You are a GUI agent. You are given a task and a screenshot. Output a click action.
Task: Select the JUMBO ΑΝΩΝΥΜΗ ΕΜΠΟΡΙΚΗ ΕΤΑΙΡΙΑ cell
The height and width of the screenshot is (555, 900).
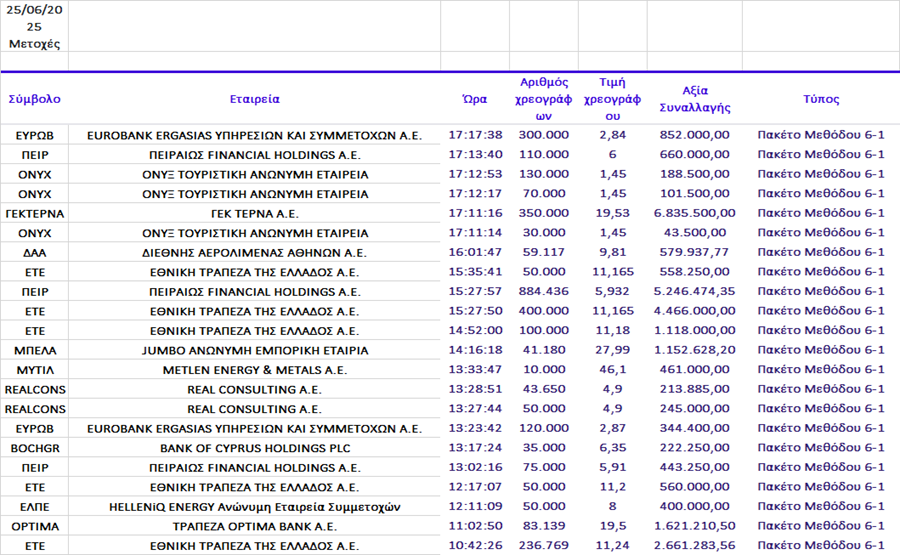click(254, 350)
